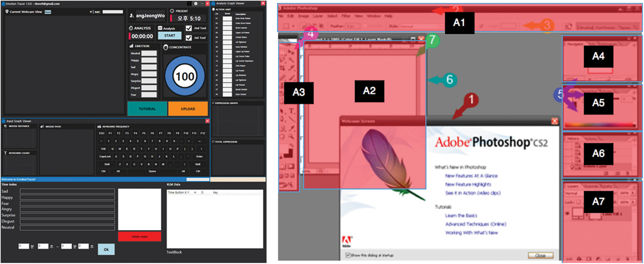This screenshot has width=644, height=264.
Task: Click the color spectrum ramp in Color panel
Action: 599,125
